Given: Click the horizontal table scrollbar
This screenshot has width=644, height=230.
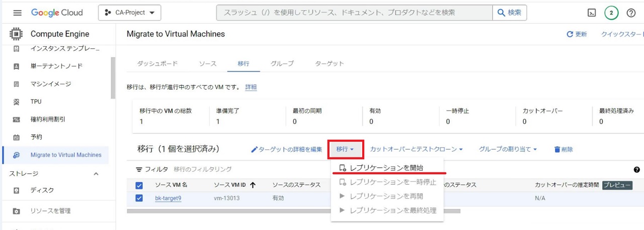Looking at the screenshot, I should (x=293, y=211).
